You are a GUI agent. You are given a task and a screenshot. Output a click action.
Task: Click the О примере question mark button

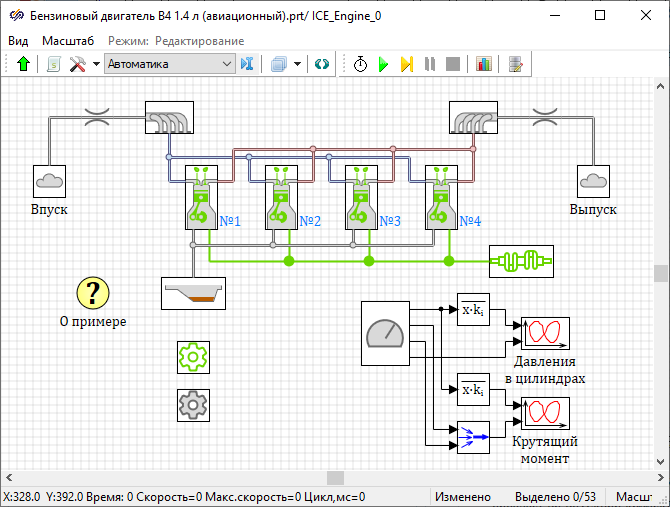point(93,293)
